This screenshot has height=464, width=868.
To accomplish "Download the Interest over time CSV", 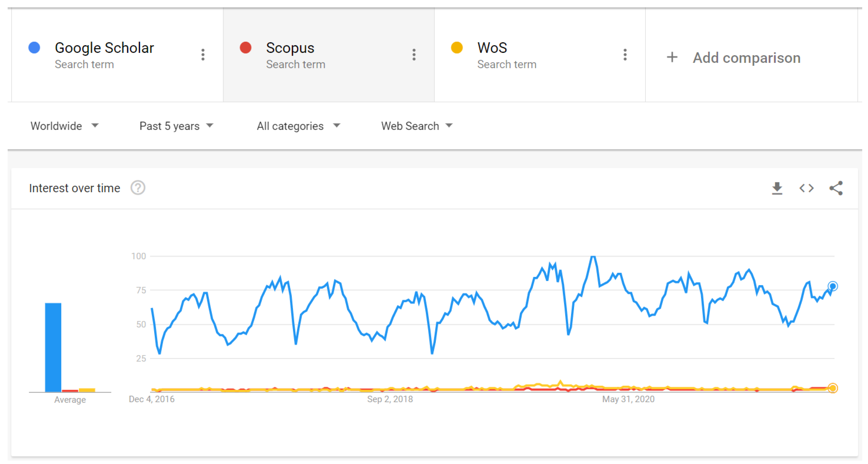I will click(x=777, y=188).
